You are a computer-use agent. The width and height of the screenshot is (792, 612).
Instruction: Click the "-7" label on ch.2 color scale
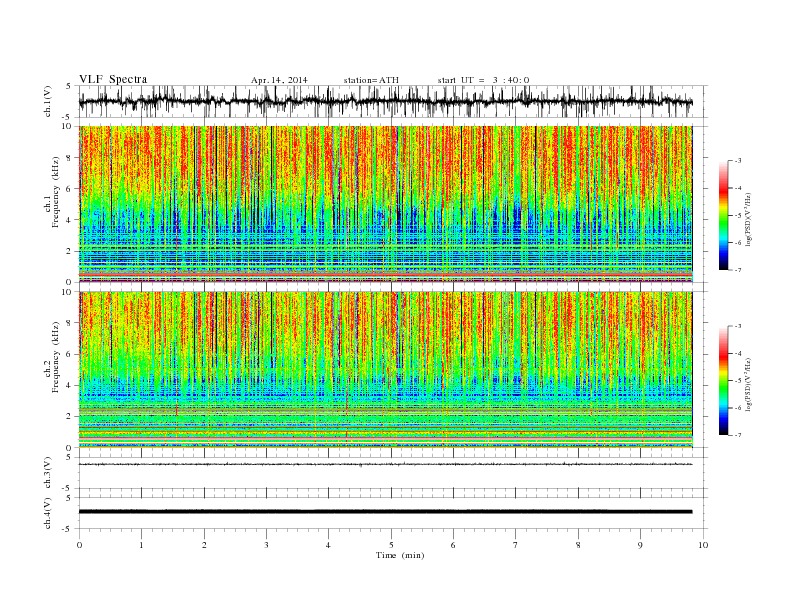(738, 435)
